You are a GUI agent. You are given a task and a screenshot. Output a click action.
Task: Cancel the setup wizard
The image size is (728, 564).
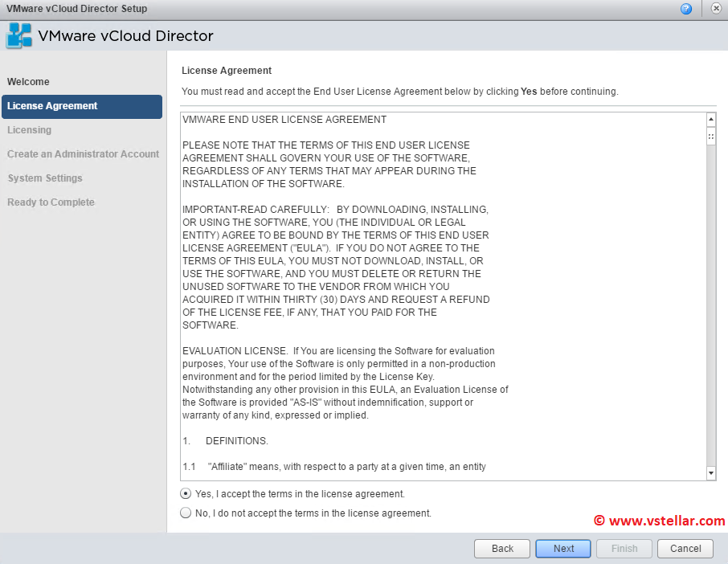(x=685, y=549)
